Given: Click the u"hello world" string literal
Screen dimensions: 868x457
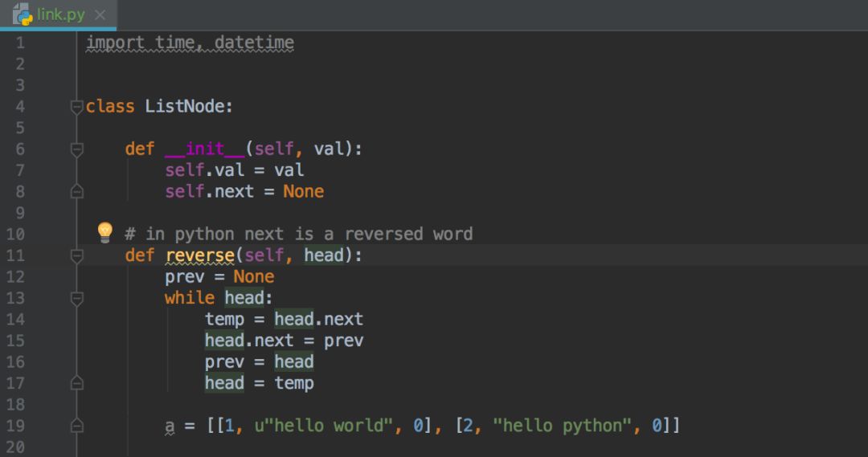Looking at the screenshot, I should pos(324,426).
